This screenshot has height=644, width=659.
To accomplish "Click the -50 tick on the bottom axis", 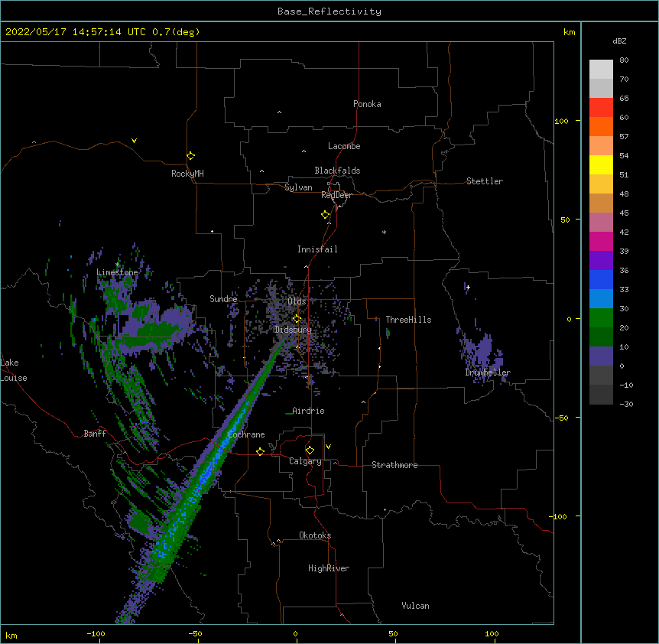I will (x=195, y=634).
